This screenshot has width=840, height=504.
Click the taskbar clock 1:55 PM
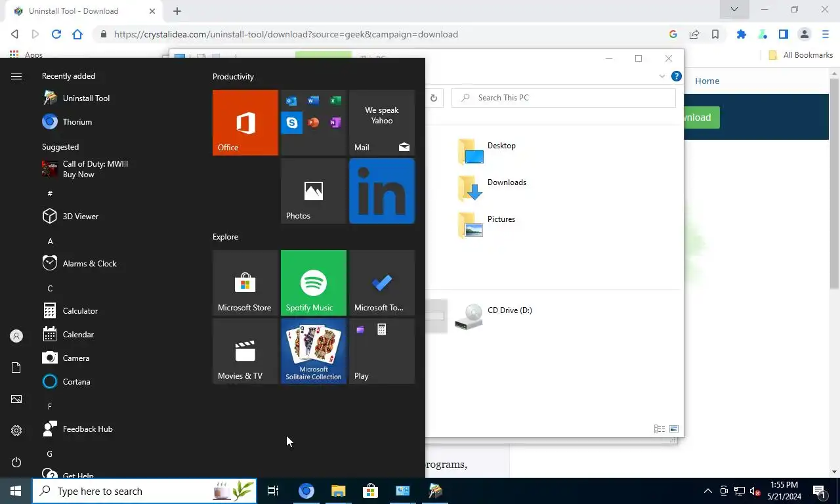[784, 491]
